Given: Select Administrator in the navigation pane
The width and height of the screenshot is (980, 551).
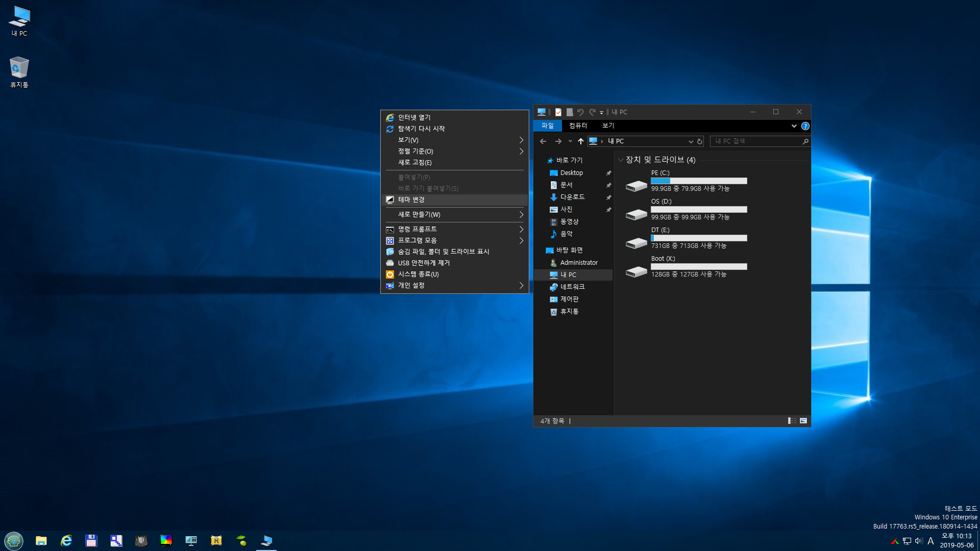Looking at the screenshot, I should coord(573,263).
